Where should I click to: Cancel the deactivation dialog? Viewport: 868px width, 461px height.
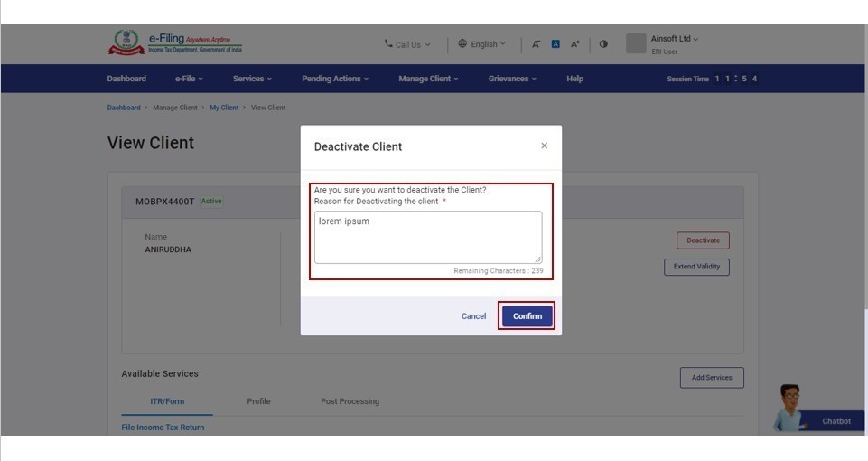click(x=473, y=316)
